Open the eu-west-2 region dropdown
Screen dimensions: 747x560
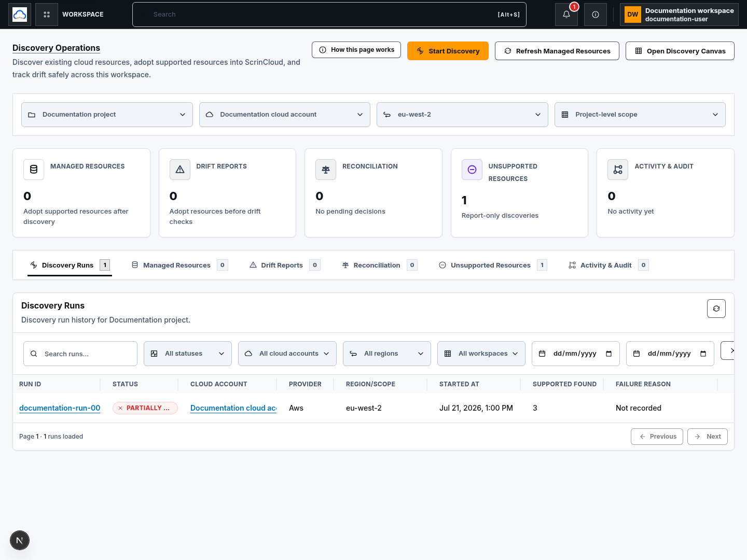[462, 115]
